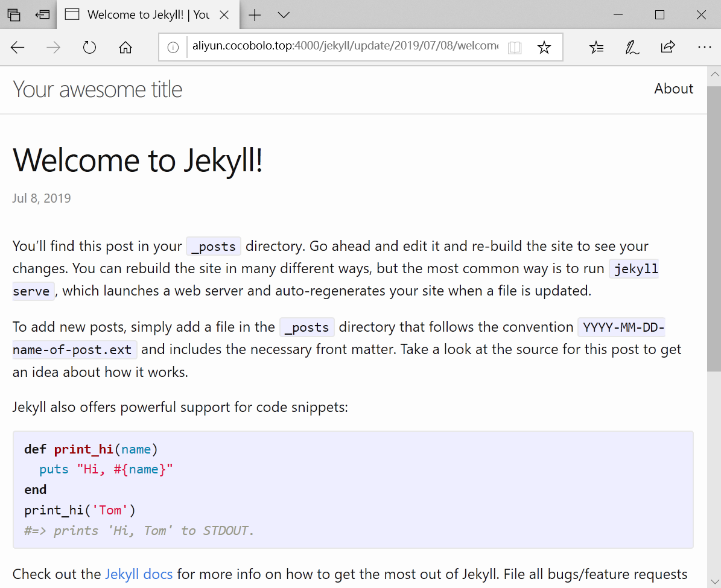Maximize the browser window
Screen dimensions: 721x588
pos(659,14)
